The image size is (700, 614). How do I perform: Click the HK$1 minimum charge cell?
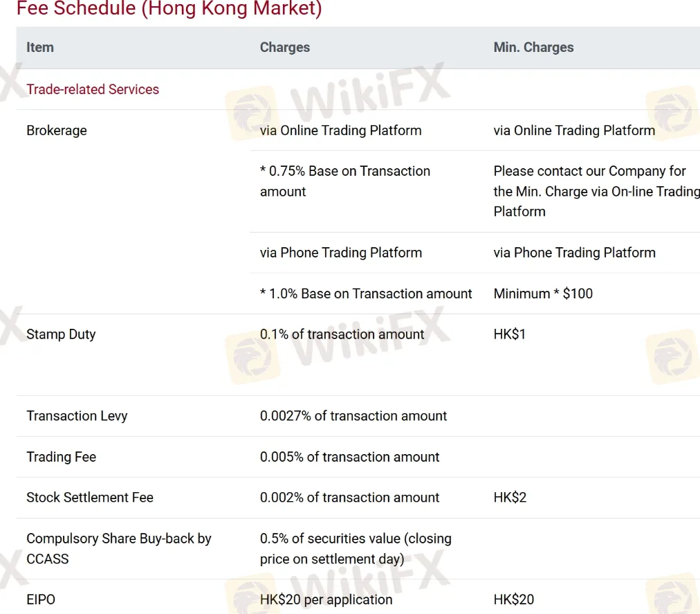point(510,334)
